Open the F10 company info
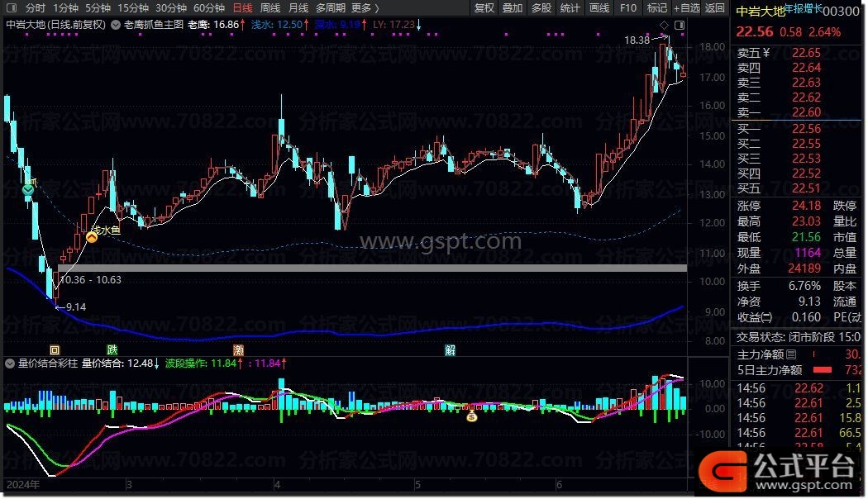 click(x=627, y=8)
